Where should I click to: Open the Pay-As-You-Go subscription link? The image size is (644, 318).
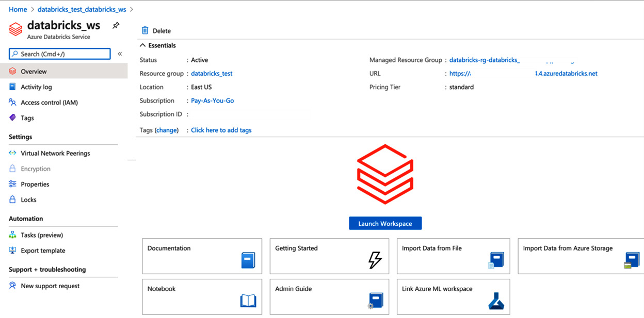click(x=213, y=101)
